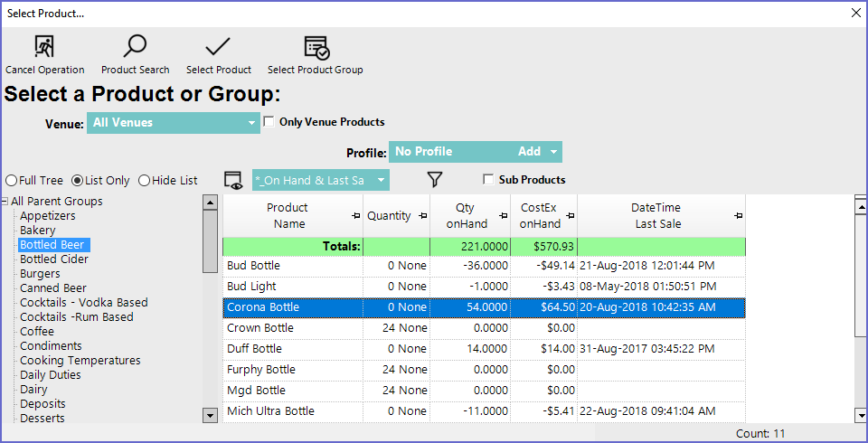Viewport: 868px width, 443px height.
Task: Click the Cancel Operation icon
Action: [44, 47]
